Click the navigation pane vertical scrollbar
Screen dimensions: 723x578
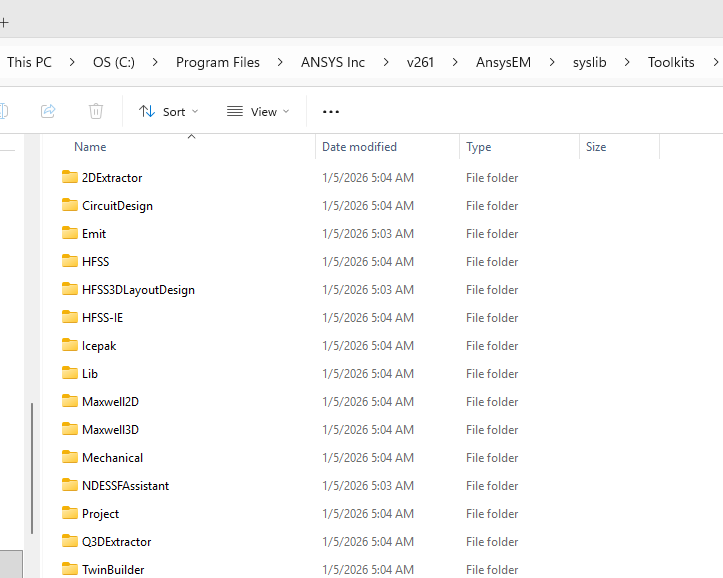32,468
